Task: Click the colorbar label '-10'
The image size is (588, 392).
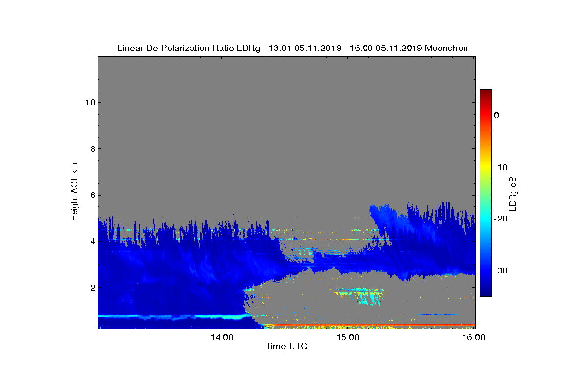Action: [x=500, y=167]
